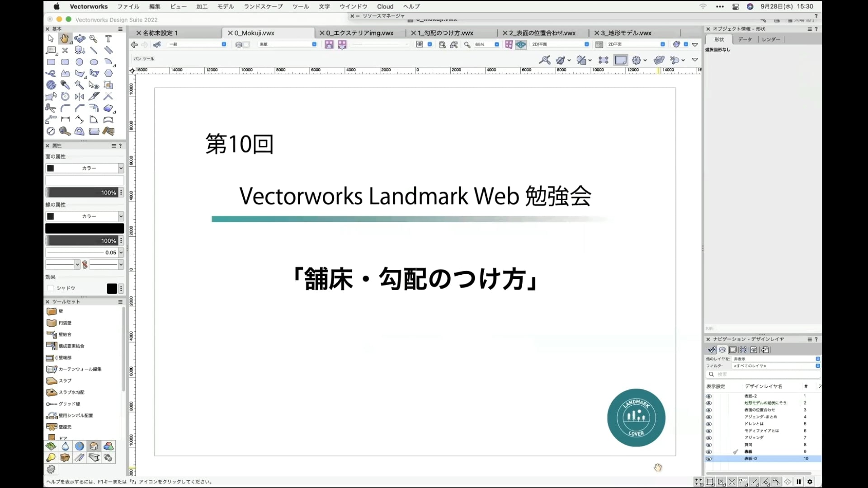The width and height of the screenshot is (868, 488).
Task: Toggle visibility of 表紙-2 layer
Action: [708, 396]
